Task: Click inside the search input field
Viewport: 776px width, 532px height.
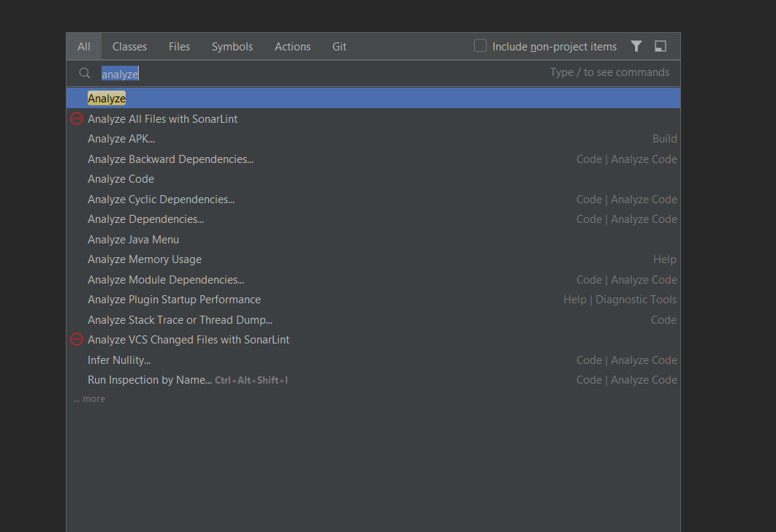Action: pos(219,73)
